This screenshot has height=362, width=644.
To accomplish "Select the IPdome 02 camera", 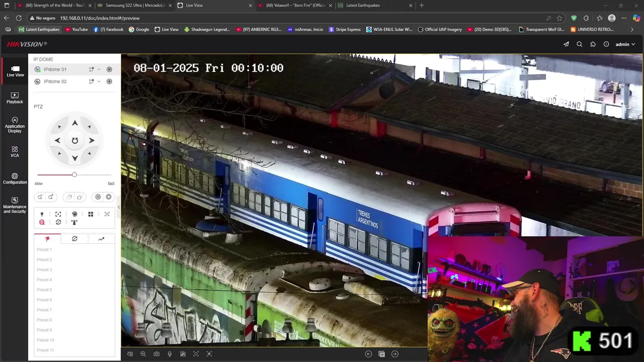I will coord(55,81).
